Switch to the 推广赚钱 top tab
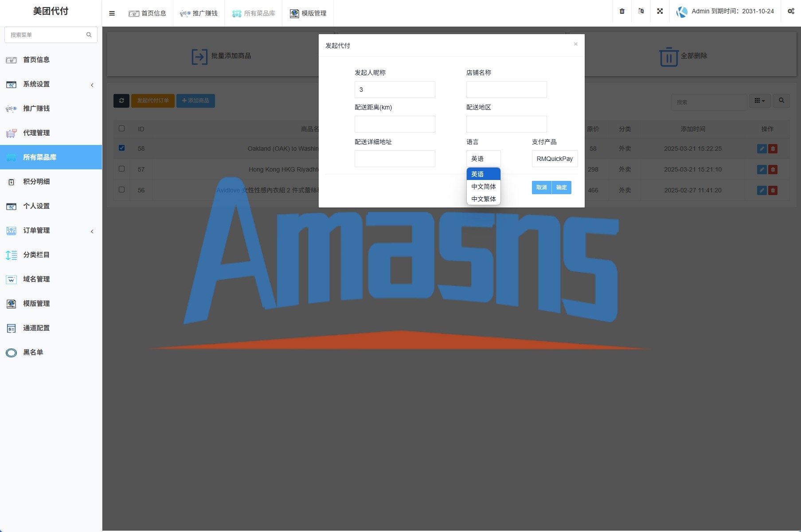Viewport: 801px width, 532px height. pyautogui.click(x=199, y=13)
